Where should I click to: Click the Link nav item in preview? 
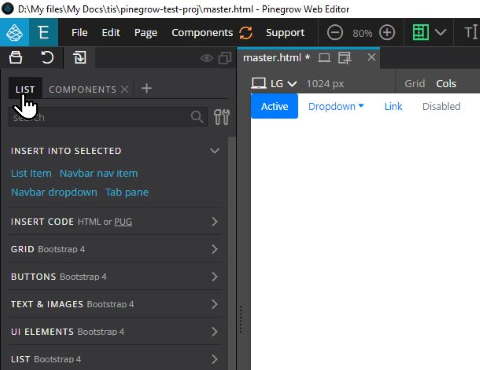click(393, 106)
